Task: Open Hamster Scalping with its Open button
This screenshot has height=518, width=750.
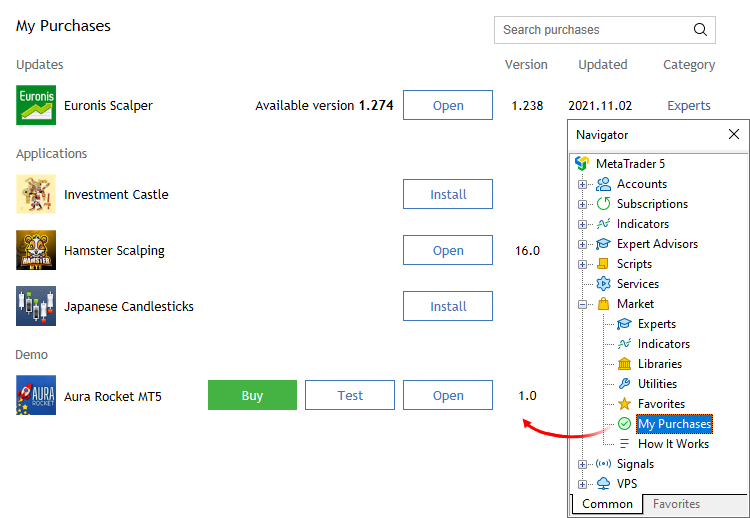Action: 448,250
